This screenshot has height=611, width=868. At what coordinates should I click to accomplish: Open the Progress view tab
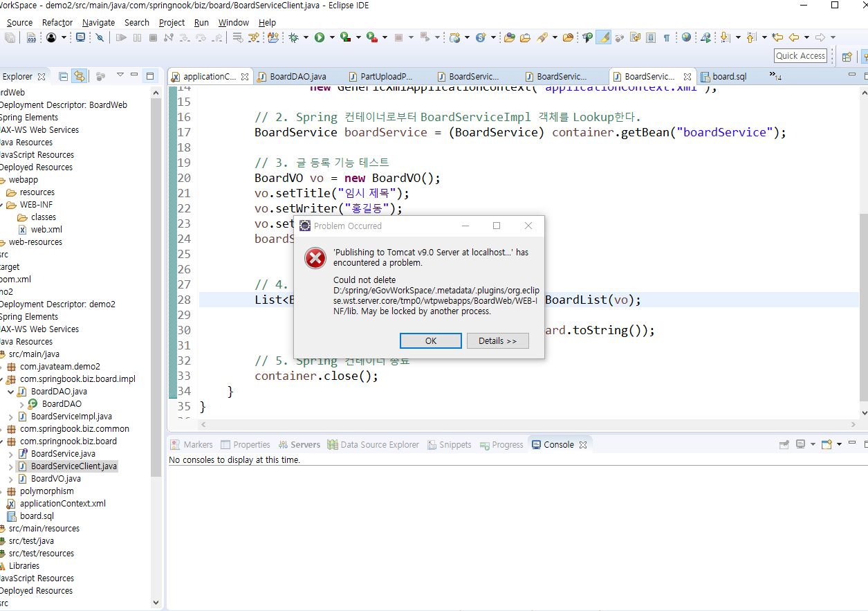pyautogui.click(x=501, y=444)
